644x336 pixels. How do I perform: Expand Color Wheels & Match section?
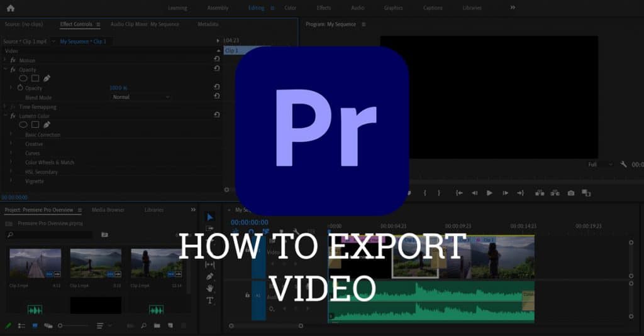coord(11,163)
